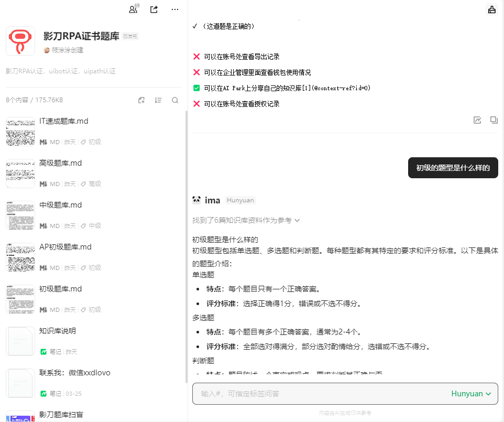Click the 03-25 date under 联系我 note

[73, 394]
